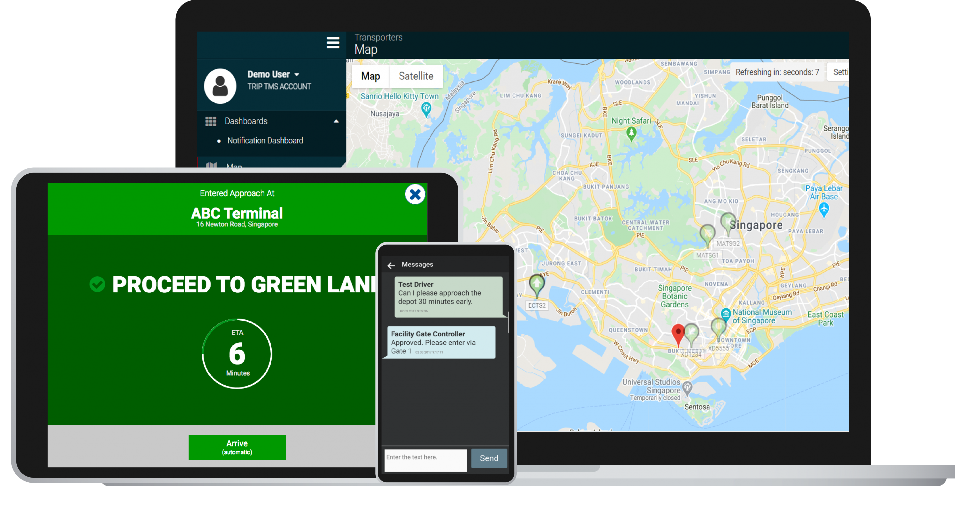Select the MATSG1 vehicle marker
980x510 pixels.
click(x=707, y=236)
